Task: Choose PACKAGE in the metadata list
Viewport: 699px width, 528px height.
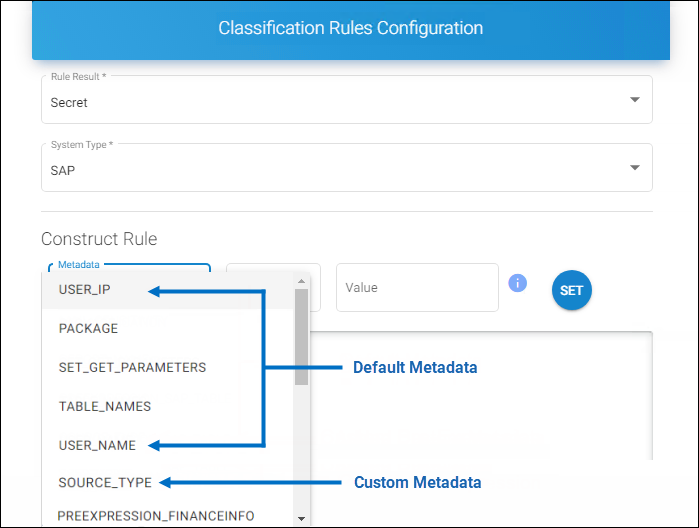Action: [x=88, y=328]
